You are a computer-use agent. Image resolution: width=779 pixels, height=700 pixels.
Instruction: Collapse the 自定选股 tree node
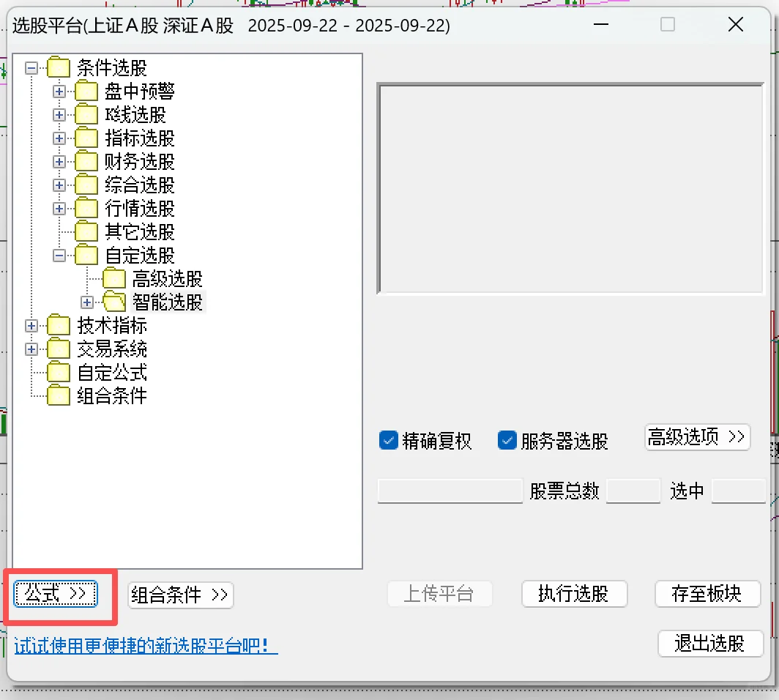pos(59,255)
